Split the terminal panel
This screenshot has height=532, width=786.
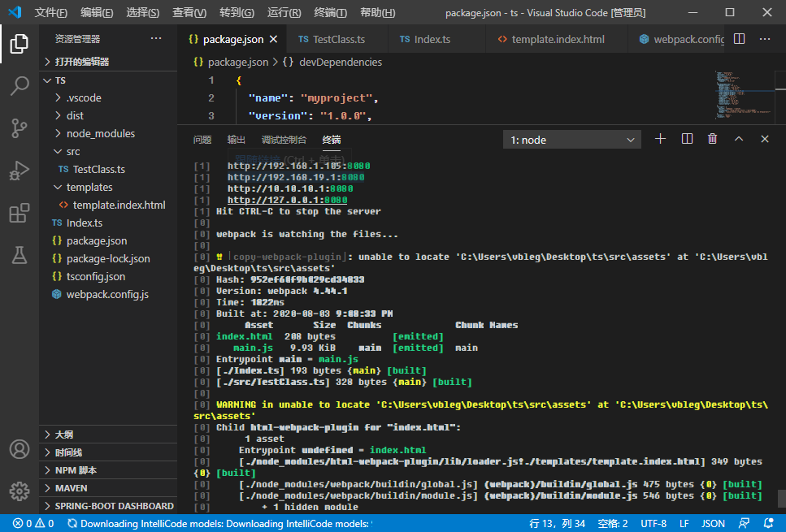coord(688,139)
